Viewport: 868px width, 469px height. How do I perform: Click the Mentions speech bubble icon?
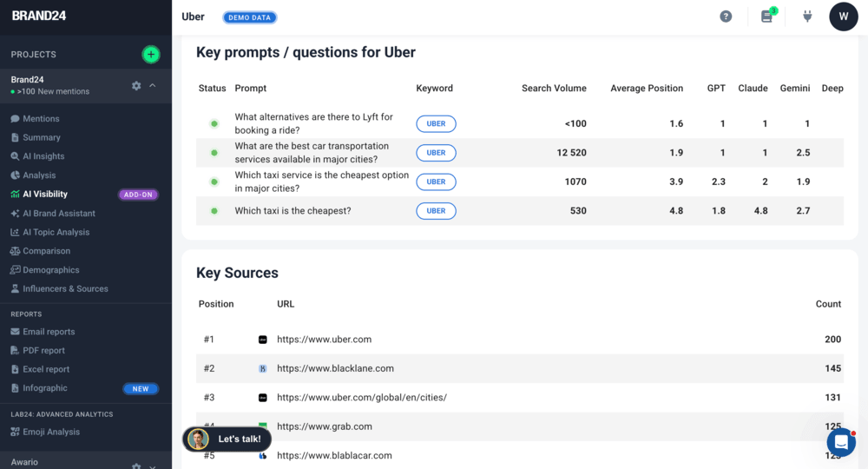(15, 118)
